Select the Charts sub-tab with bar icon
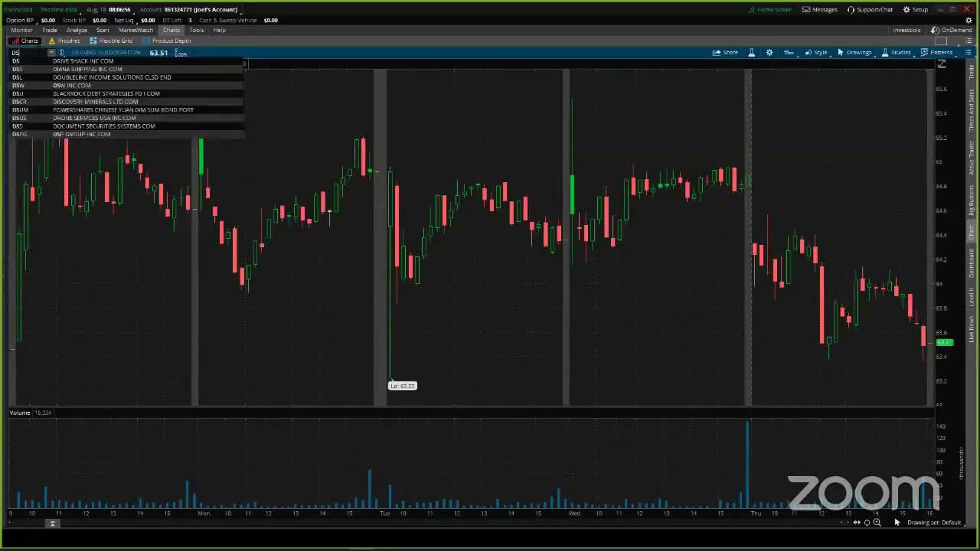The image size is (980, 551). (25, 41)
